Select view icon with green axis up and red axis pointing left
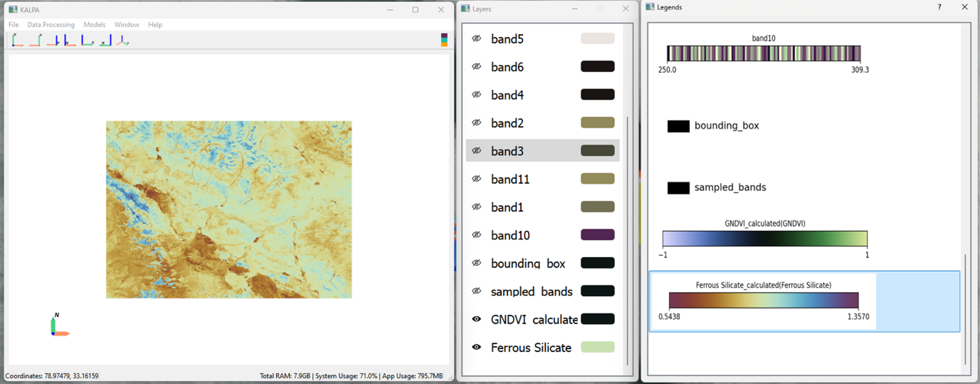The width and height of the screenshot is (980, 384). [36, 40]
